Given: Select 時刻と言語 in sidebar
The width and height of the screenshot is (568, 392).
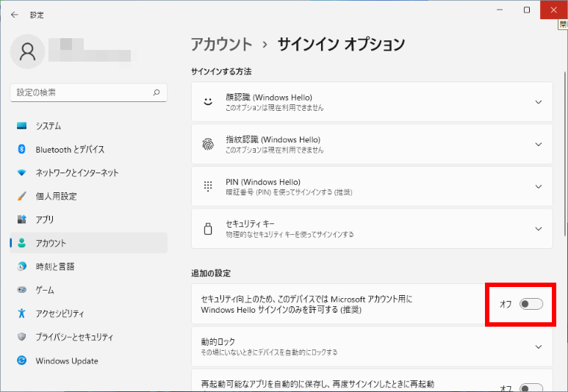Looking at the screenshot, I should click(x=89, y=266).
